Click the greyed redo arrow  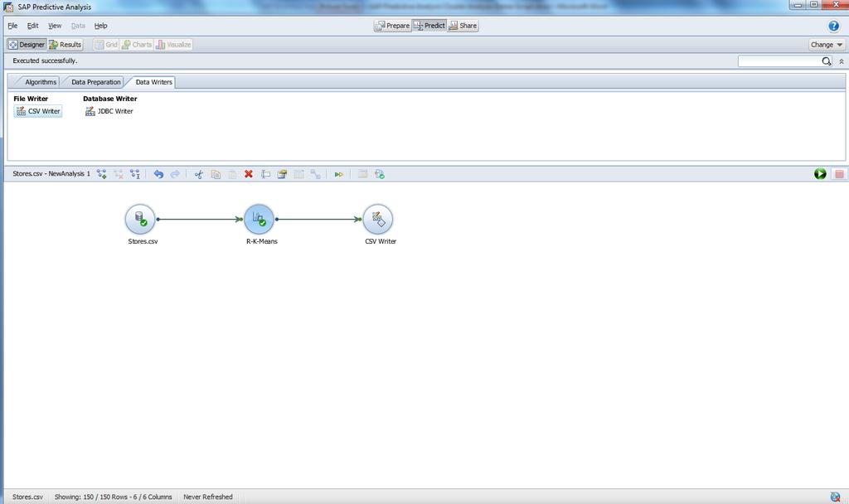tap(175, 174)
